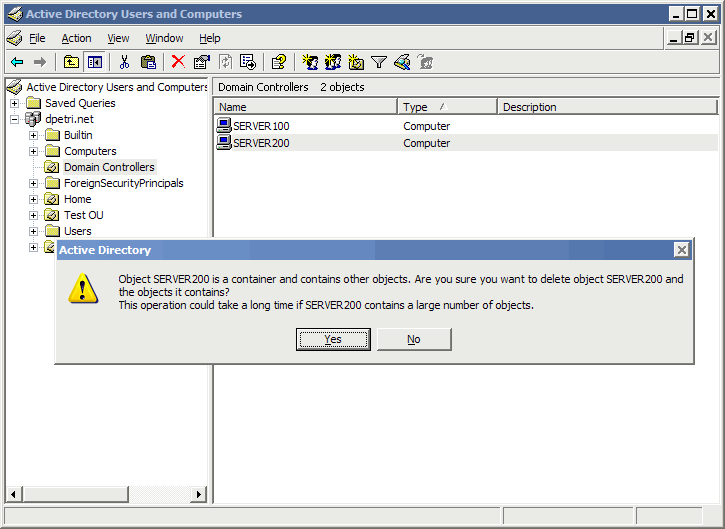Expand the Test OU node
725x529 pixels.
33,215
